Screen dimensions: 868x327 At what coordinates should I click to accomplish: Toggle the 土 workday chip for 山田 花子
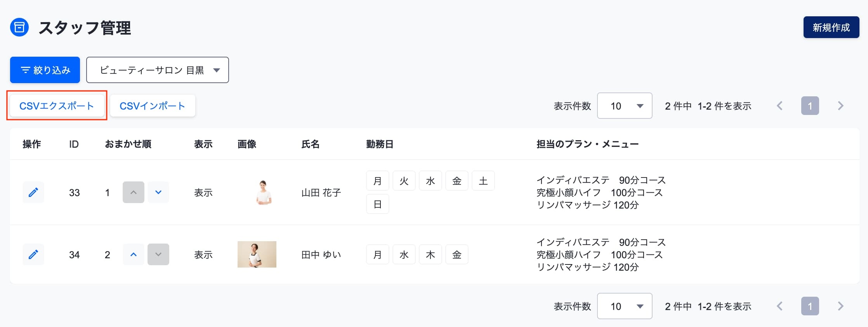point(483,181)
